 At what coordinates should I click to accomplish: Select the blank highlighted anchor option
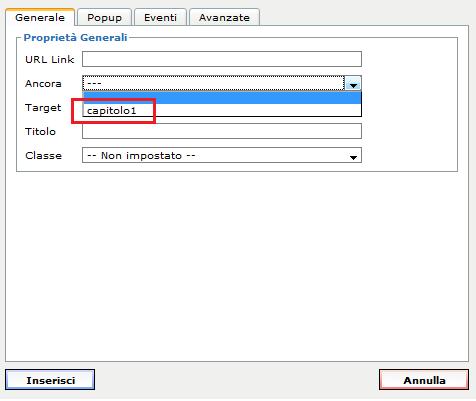[222, 98]
